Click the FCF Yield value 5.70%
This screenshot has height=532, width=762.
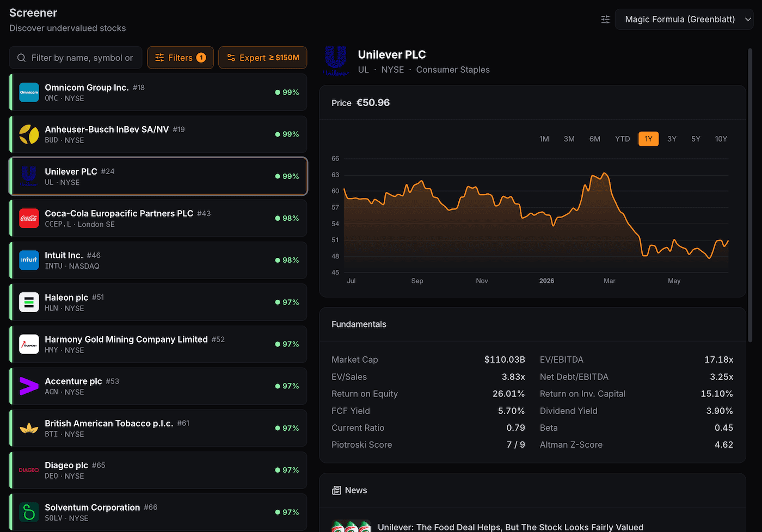tap(512, 411)
